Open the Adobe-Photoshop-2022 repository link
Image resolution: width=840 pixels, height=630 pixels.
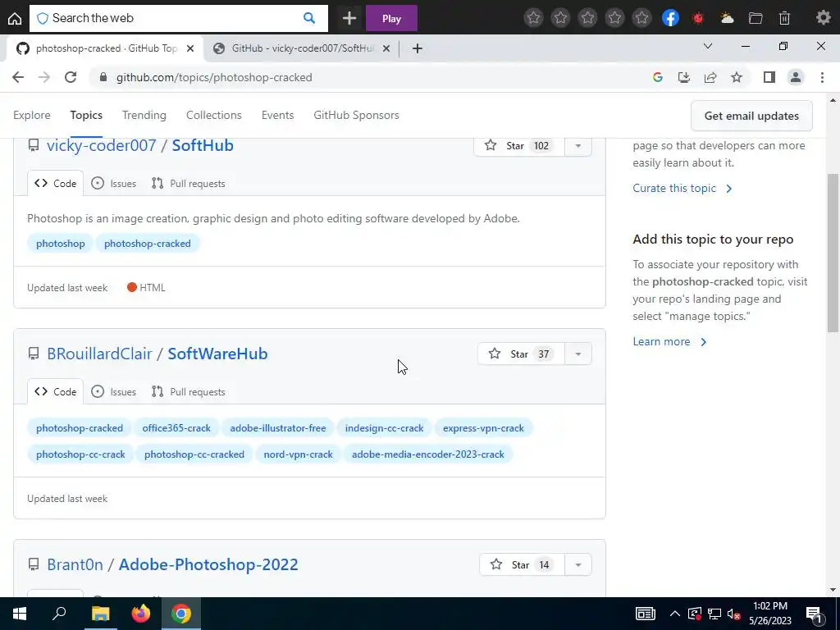click(208, 564)
